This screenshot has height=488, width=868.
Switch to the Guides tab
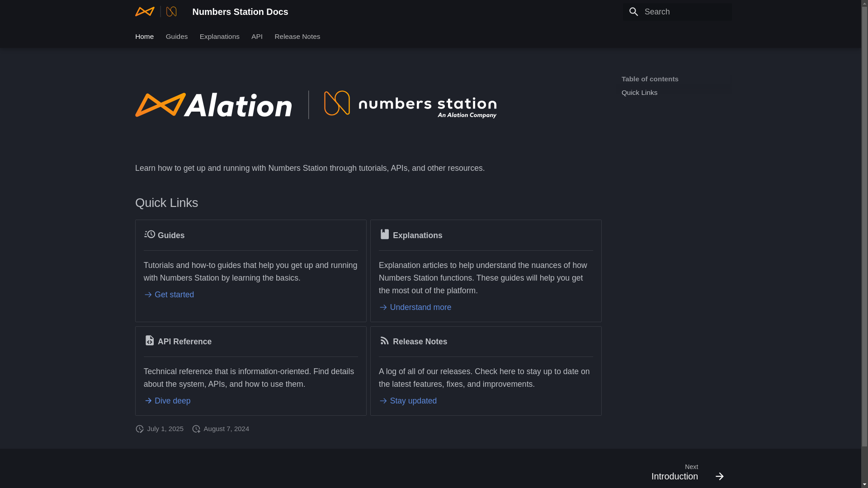coord(177,37)
